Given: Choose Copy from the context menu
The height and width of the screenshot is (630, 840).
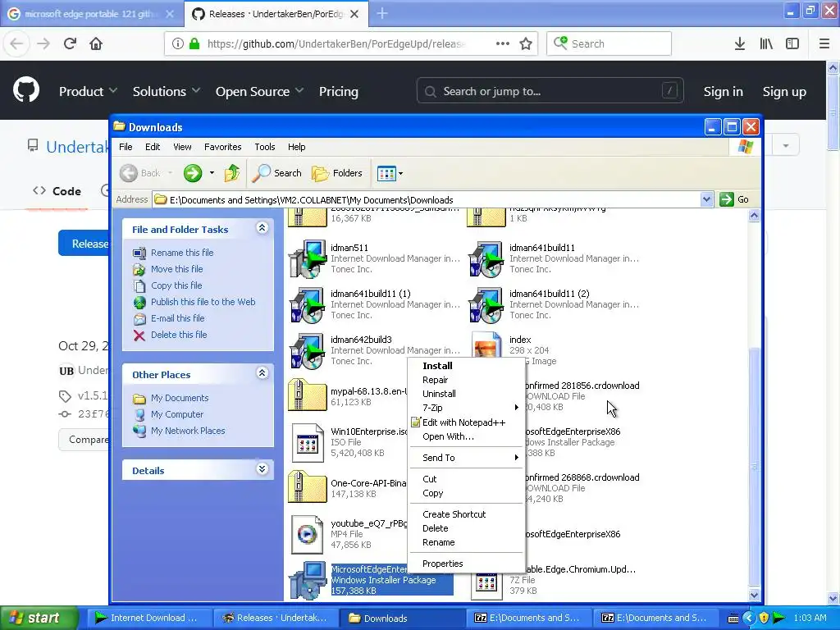Looking at the screenshot, I should [465, 493].
